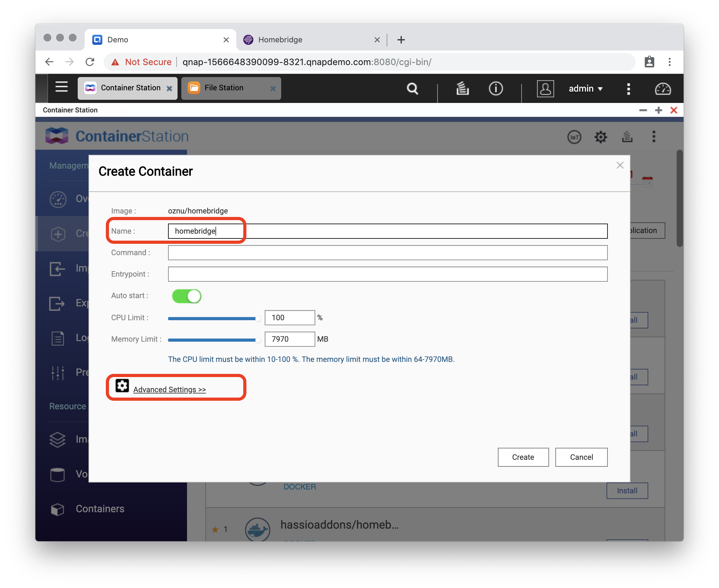Click the Command input field
Screen dimensions: 719x588
coord(387,253)
